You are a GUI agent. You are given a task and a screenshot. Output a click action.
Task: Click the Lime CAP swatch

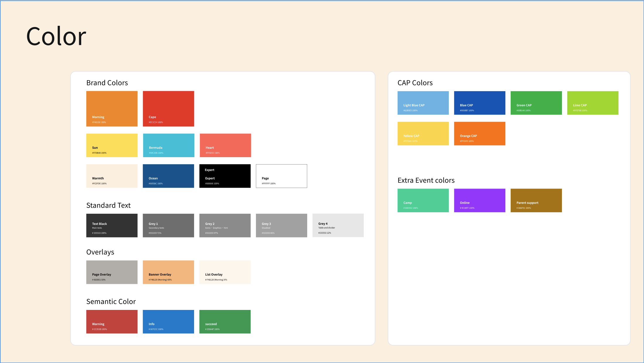coord(593,103)
